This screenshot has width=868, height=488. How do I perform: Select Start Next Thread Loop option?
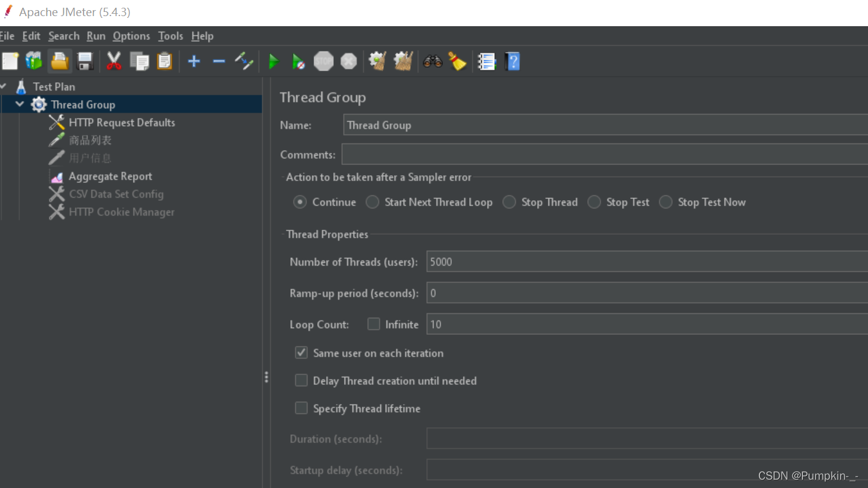pos(373,202)
